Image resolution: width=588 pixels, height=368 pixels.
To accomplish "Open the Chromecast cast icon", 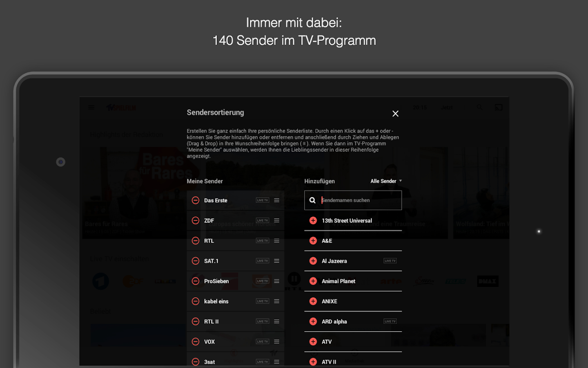I will coord(498,107).
